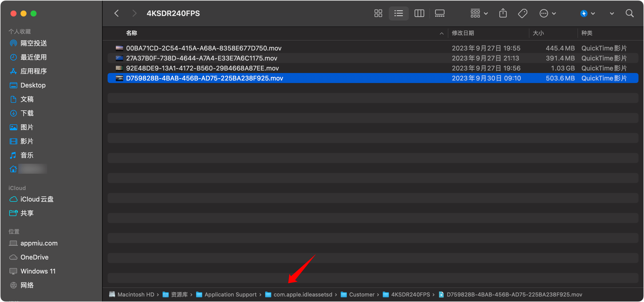
Task: Open the Tags editor icon
Action: 522,13
